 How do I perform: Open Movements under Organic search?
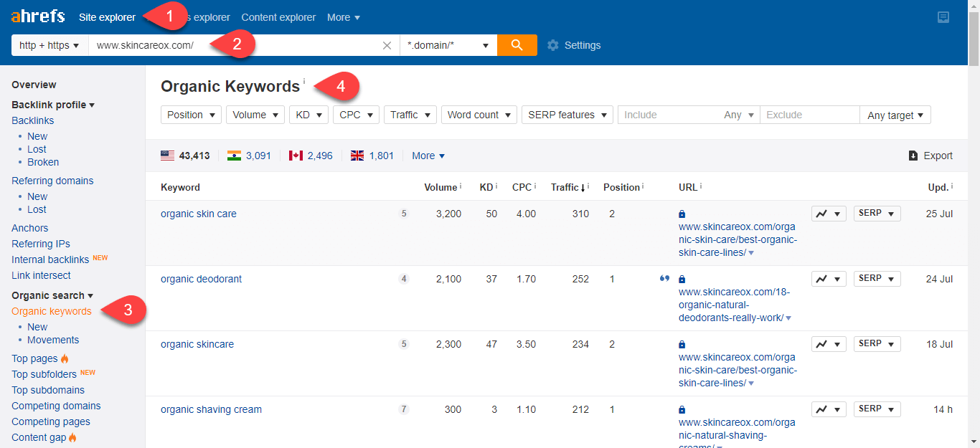coord(53,340)
